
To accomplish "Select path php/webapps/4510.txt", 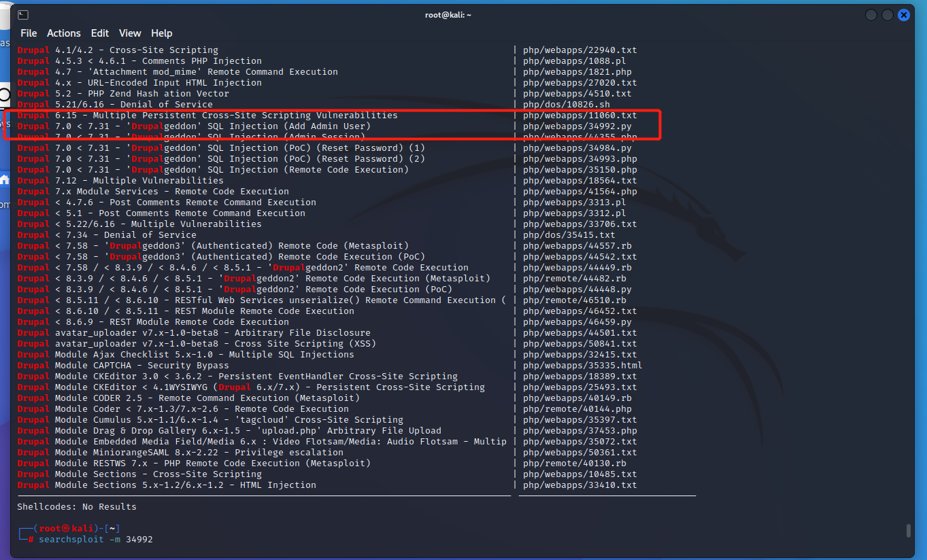I will pos(577,94).
